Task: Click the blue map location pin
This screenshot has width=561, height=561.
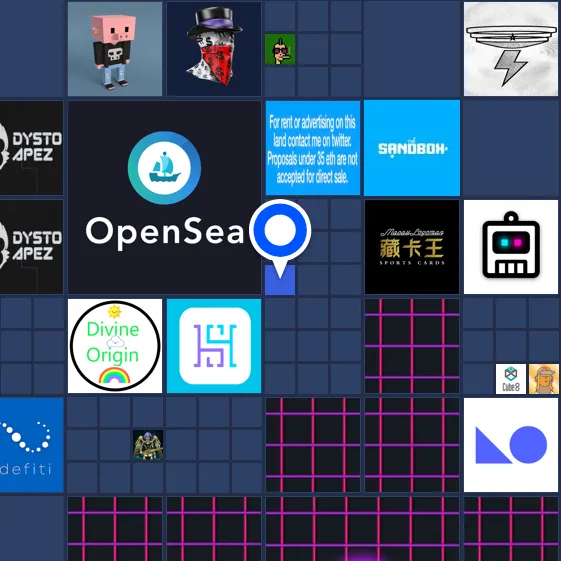Action: [x=280, y=231]
